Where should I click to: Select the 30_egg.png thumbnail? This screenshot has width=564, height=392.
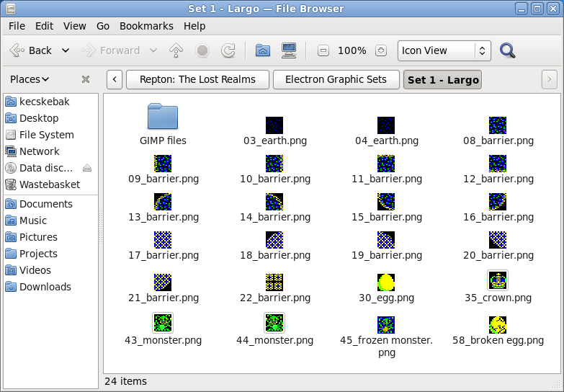click(386, 282)
